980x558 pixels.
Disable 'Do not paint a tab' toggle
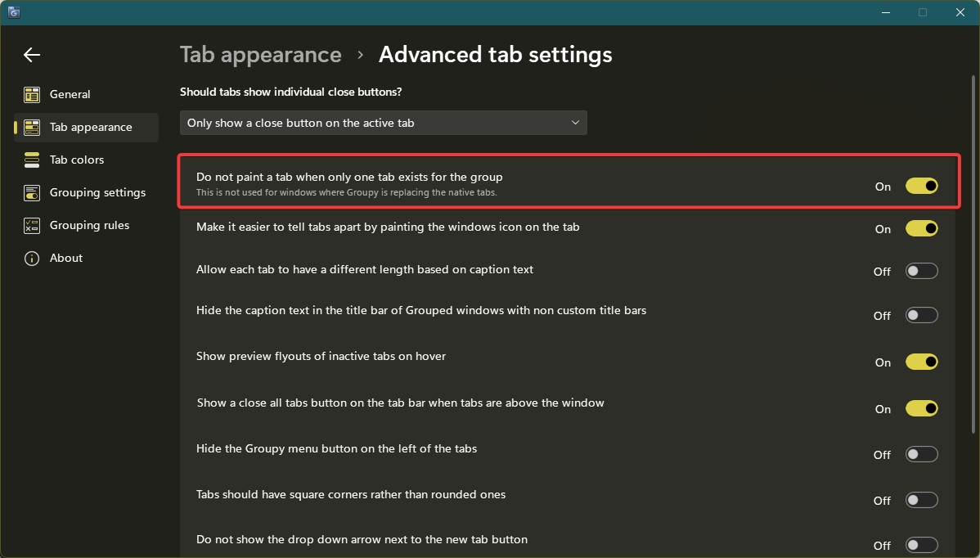coord(921,187)
